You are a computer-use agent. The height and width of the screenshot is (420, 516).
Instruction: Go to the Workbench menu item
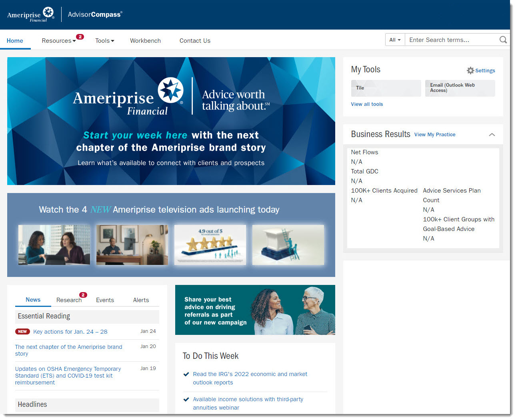coord(145,41)
